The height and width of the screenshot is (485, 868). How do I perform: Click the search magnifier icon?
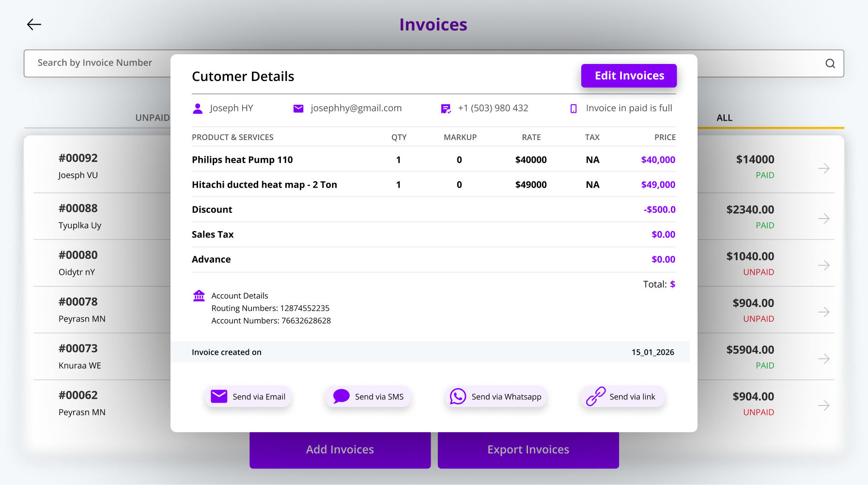point(830,63)
